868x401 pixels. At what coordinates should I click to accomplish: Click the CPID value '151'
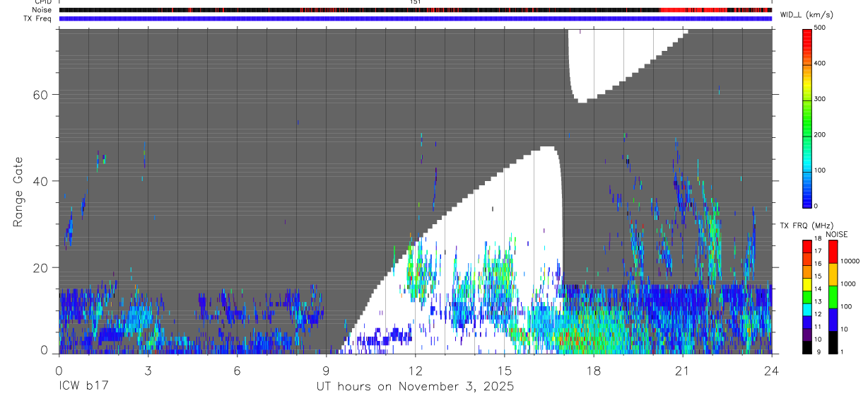click(415, 2)
